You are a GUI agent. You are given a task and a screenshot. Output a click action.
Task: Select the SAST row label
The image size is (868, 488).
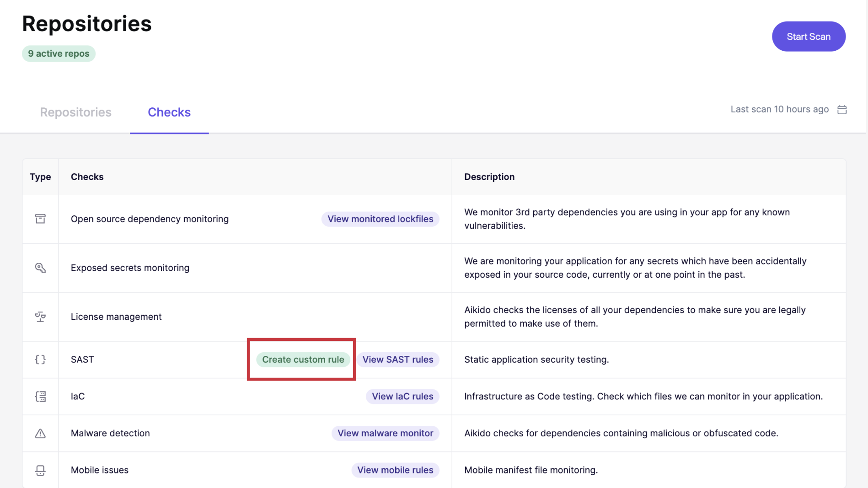point(82,360)
